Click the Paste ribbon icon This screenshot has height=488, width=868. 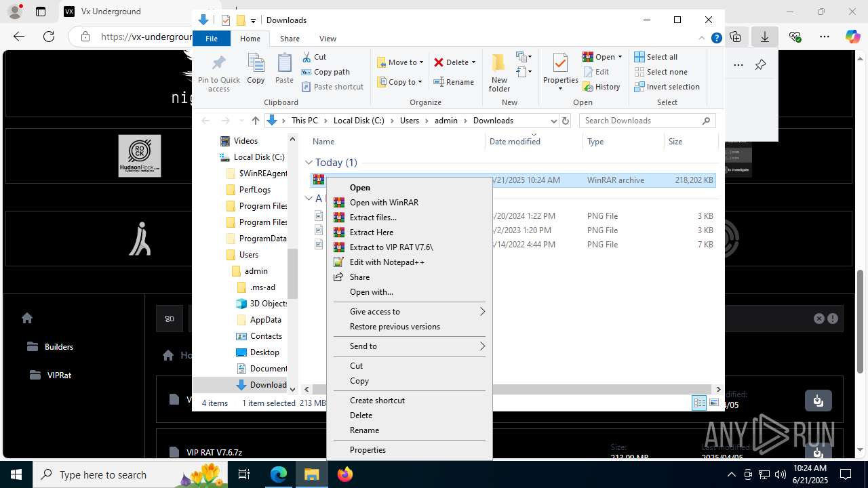[284, 69]
